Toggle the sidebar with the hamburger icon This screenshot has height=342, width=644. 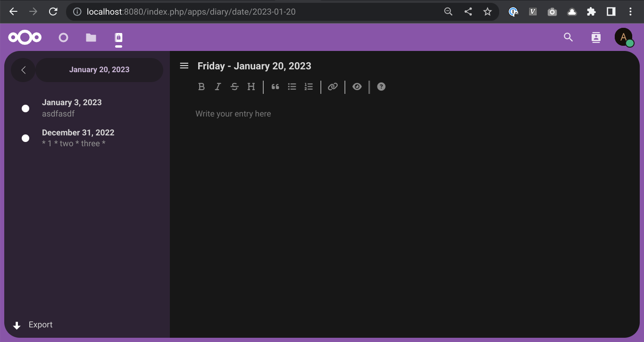click(184, 66)
